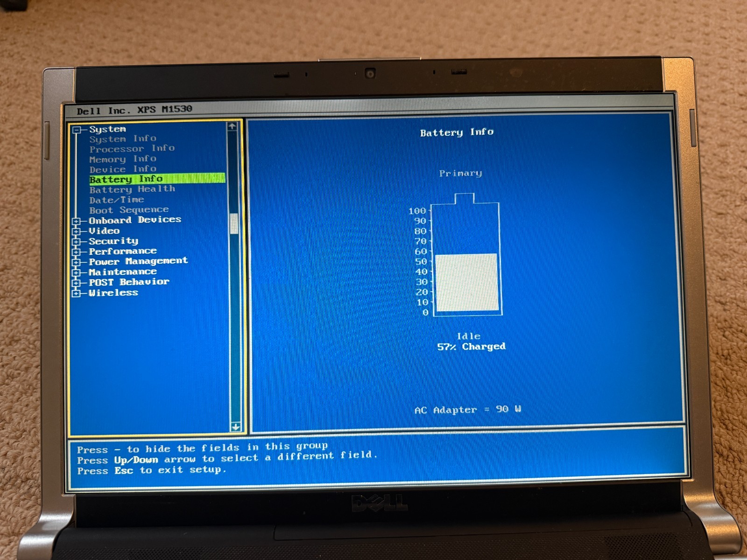The height and width of the screenshot is (560, 747).
Task: Expand the Onboard Devices group
Action: [x=77, y=221]
